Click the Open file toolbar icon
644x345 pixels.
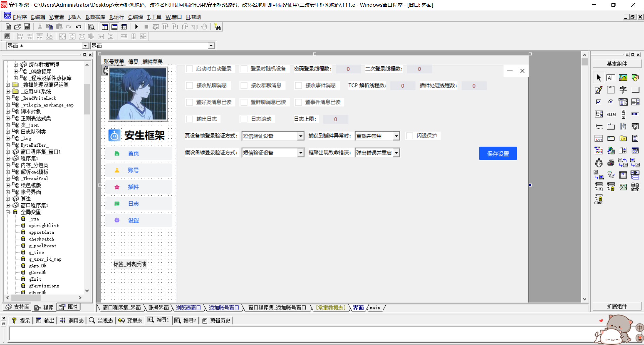tap(17, 27)
